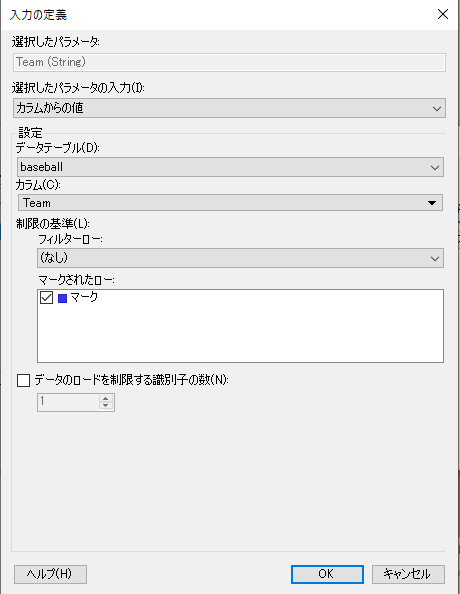Click the Team value in カラム combo
Screen dimensions: 460x594
click(37, 203)
